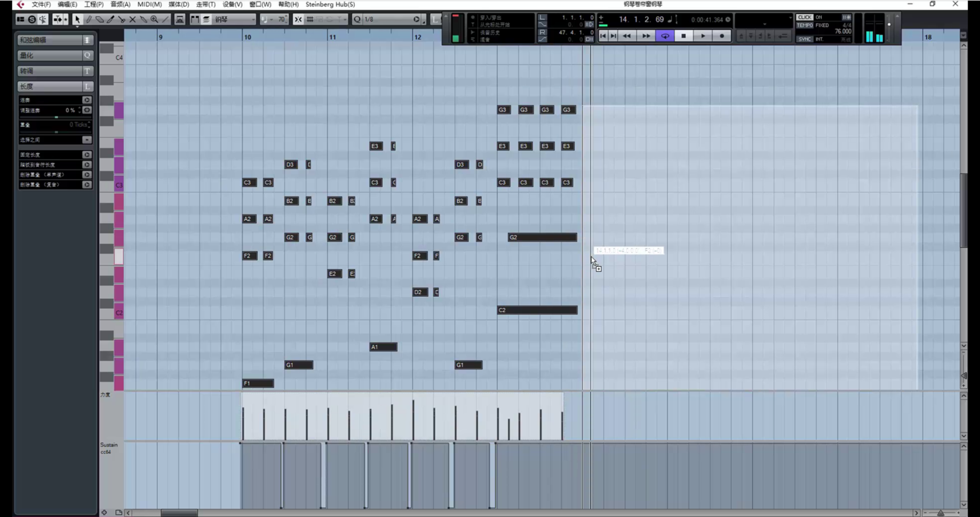
Task: Select the Draw pencil tool
Action: click(88, 19)
